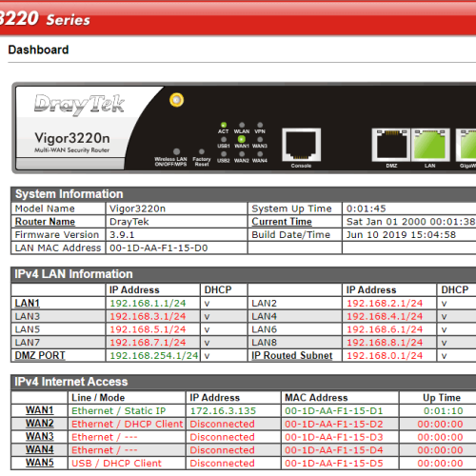This screenshot has height=476, width=476.
Task: Click LAN7 address 192.168.7.1/24
Action: pos(148,343)
